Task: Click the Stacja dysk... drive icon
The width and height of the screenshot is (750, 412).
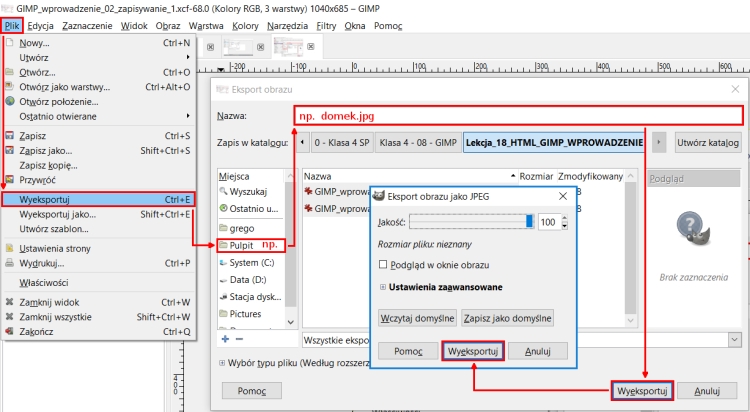Action: pyautogui.click(x=223, y=297)
